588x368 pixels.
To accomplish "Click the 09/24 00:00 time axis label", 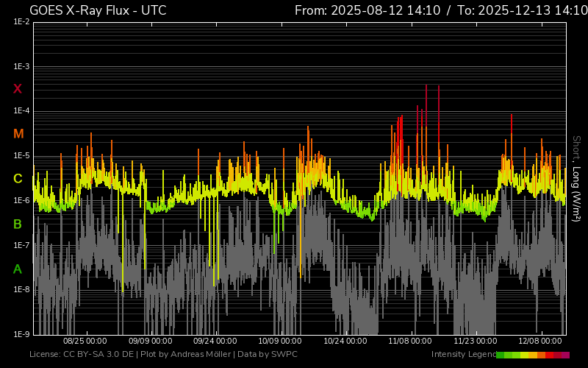I will tap(215, 342).
